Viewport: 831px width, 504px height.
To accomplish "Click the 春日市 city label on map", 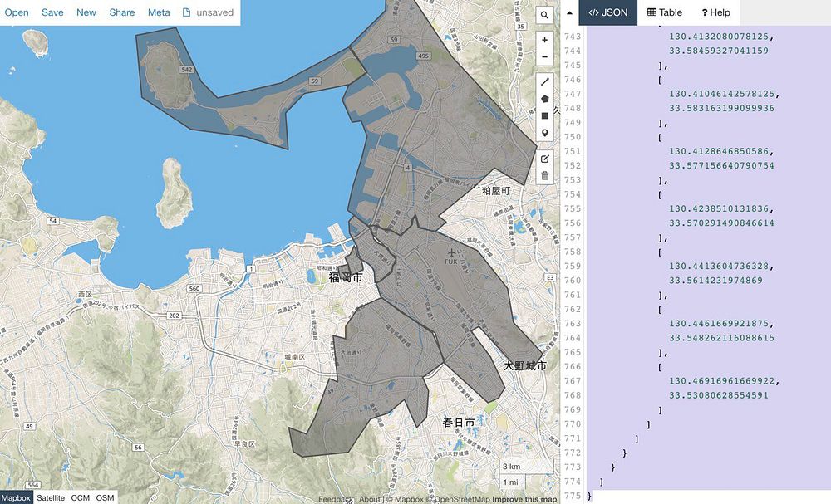I will 459,423.
